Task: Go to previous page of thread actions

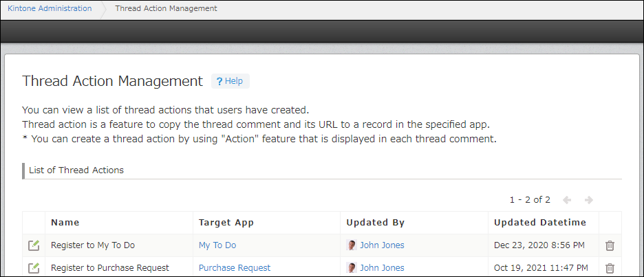Action: [567, 200]
